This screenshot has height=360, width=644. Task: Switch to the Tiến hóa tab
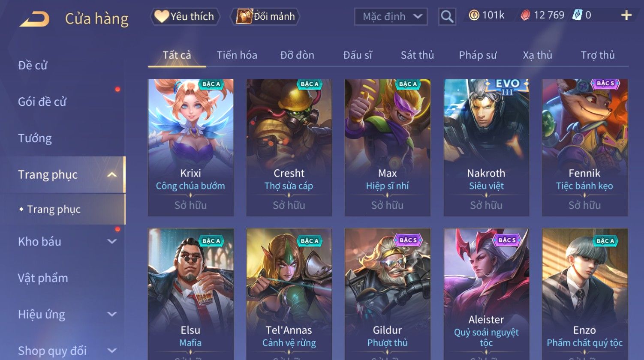[237, 55]
